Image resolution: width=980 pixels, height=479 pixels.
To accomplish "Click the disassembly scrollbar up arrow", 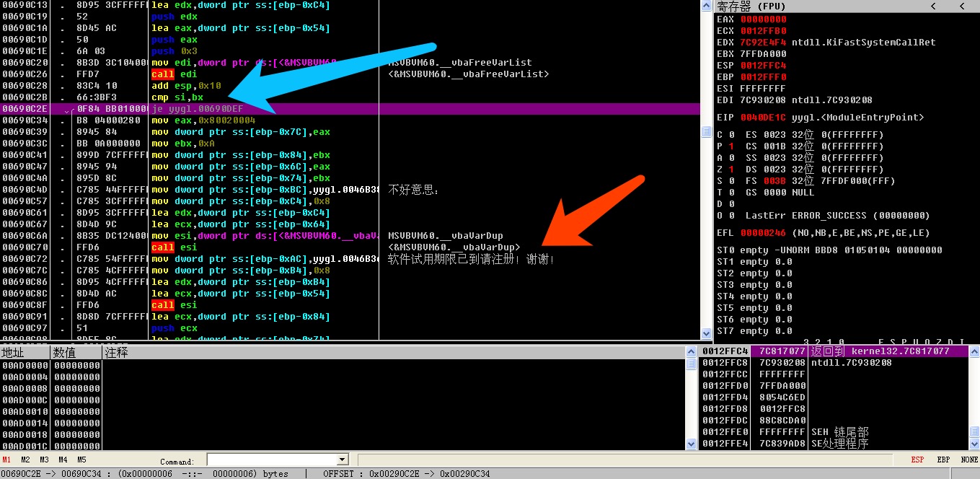I will pos(706,5).
